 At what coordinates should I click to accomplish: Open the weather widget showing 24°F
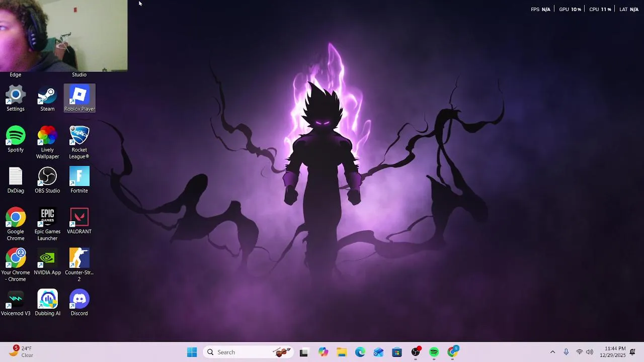[21, 352]
